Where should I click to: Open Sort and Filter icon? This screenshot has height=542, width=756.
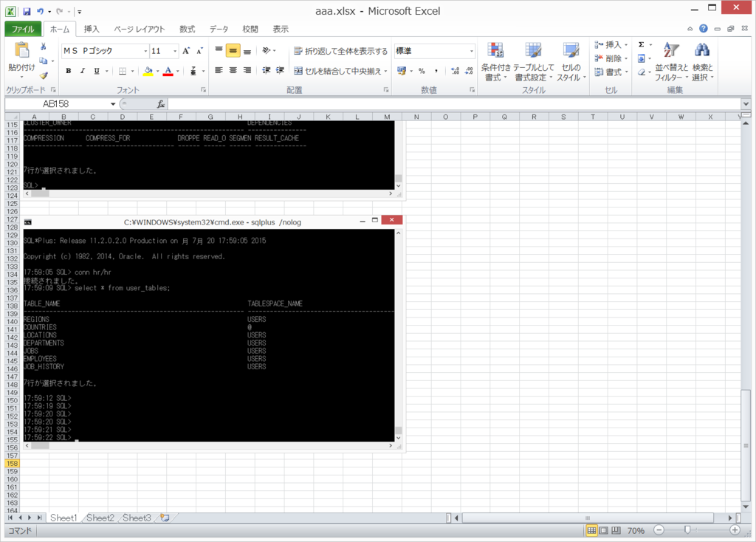(x=671, y=49)
